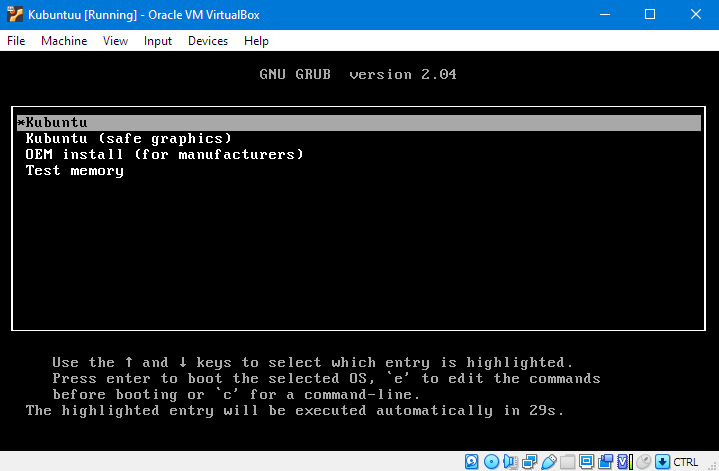Image resolution: width=719 pixels, height=471 pixels.
Task: Click the window resize grip in status bar
Action: tap(713, 465)
